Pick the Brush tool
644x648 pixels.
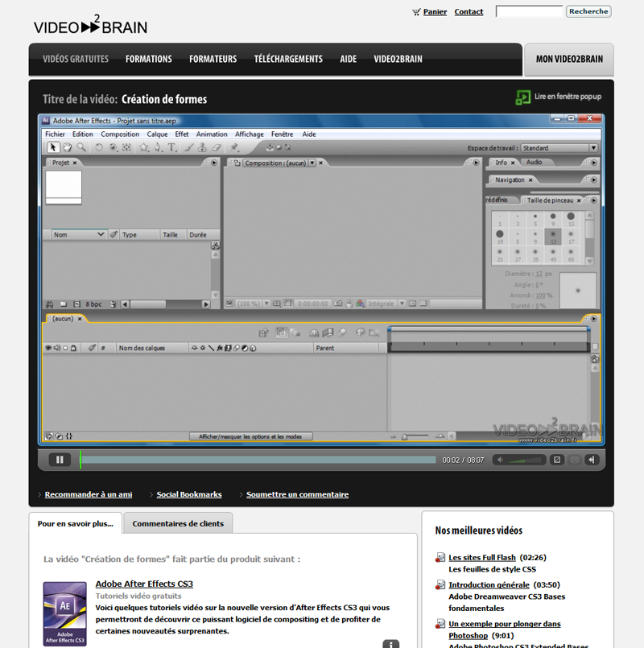(x=189, y=147)
